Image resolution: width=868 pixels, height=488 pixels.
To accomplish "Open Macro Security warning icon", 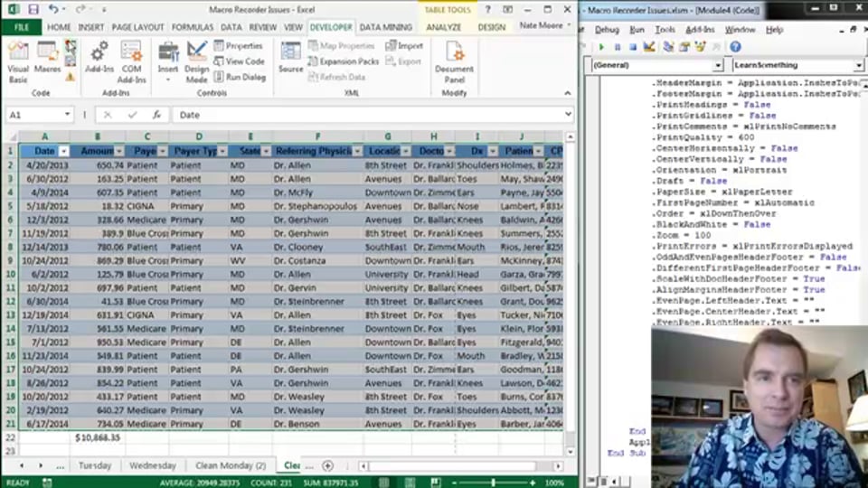I will [71, 77].
